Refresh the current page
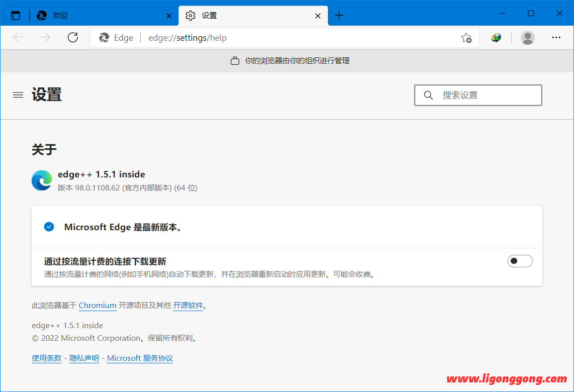 72,37
